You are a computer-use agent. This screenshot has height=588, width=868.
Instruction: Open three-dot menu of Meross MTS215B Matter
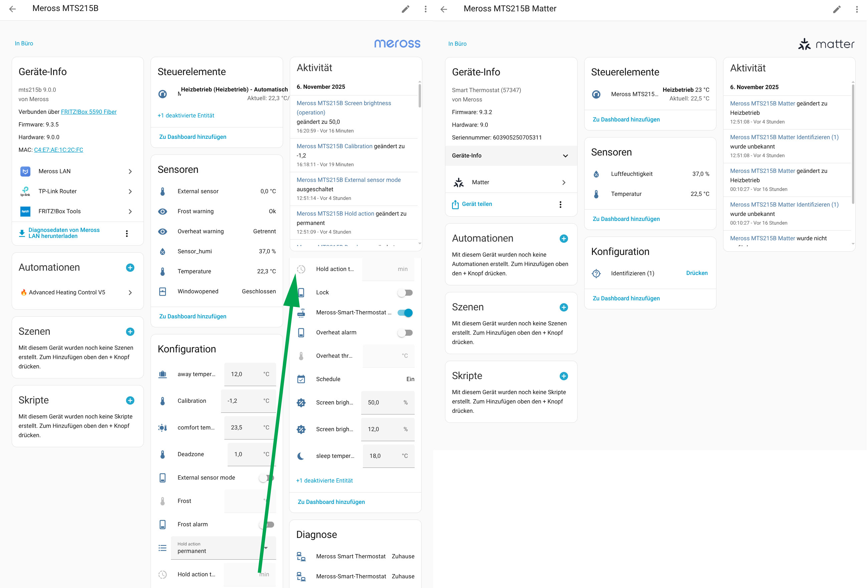click(x=856, y=9)
